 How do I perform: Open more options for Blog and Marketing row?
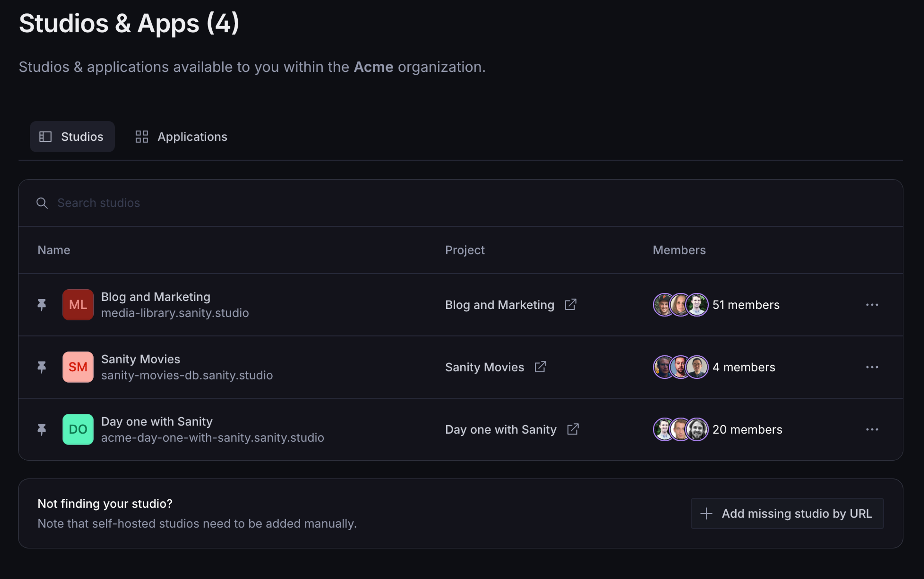coord(872,305)
